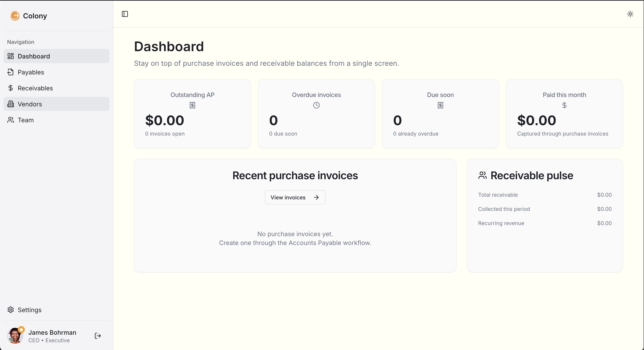Navigate to Payables in the sidebar
Viewport: 644px width, 350px height.
(31, 72)
